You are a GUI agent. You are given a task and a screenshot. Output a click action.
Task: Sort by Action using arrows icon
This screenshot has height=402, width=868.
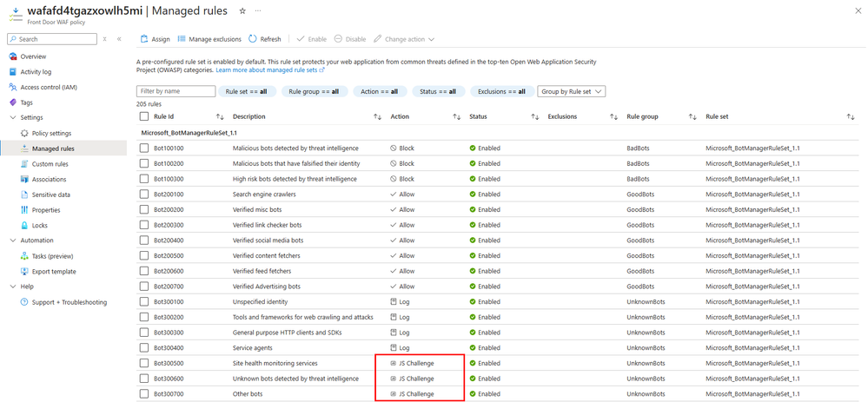click(457, 116)
